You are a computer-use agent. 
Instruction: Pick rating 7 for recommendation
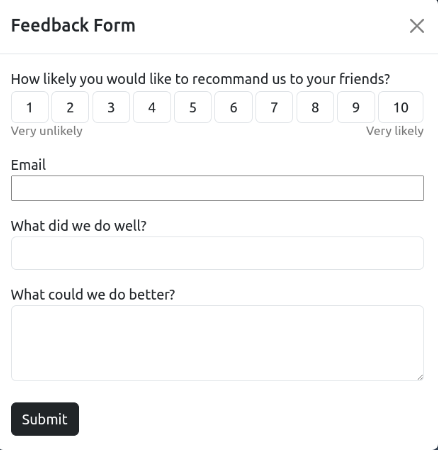[274, 107]
